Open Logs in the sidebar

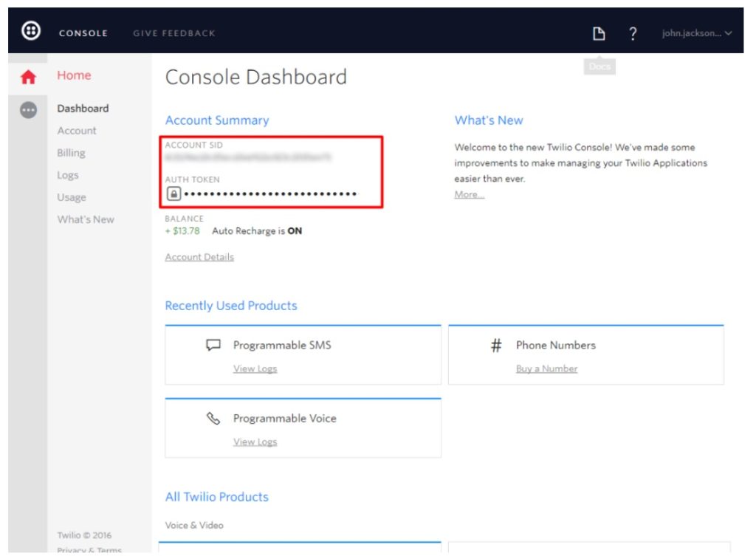coord(67,175)
